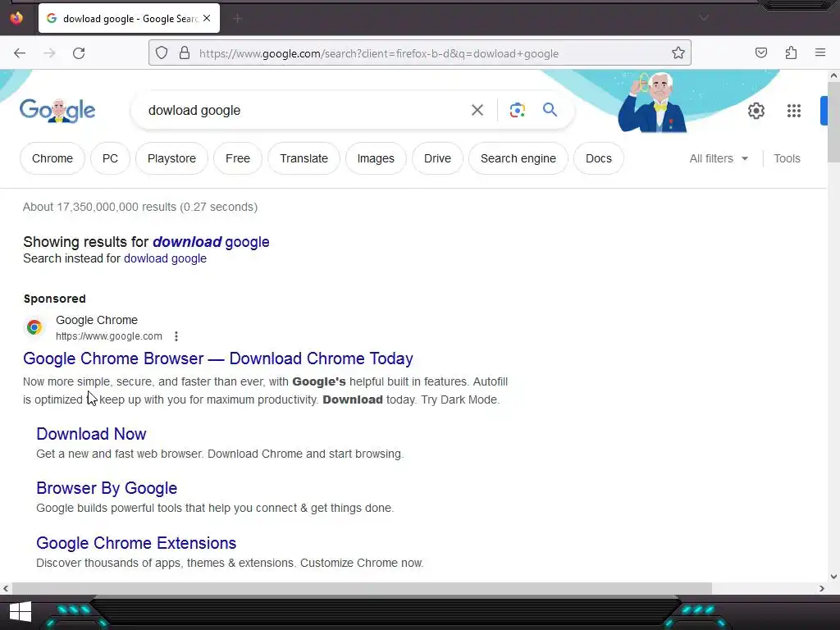
Task: Click the dowload google - Google Search tab
Action: pyautogui.click(x=129, y=18)
